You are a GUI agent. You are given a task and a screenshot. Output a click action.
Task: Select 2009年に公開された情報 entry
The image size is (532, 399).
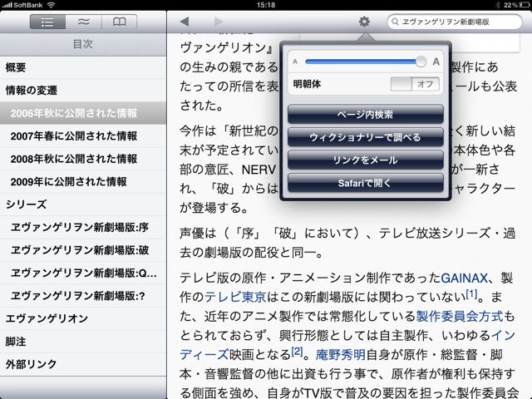coord(83,181)
